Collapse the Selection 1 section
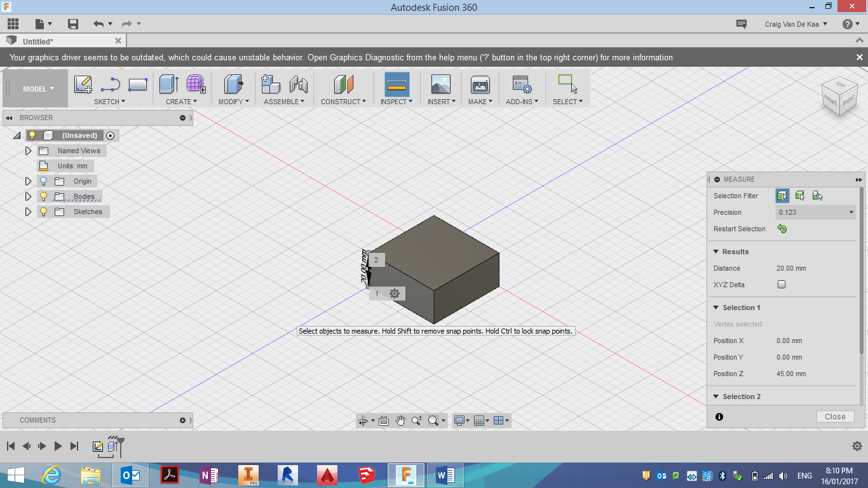The height and width of the screenshot is (488, 868). pos(715,308)
